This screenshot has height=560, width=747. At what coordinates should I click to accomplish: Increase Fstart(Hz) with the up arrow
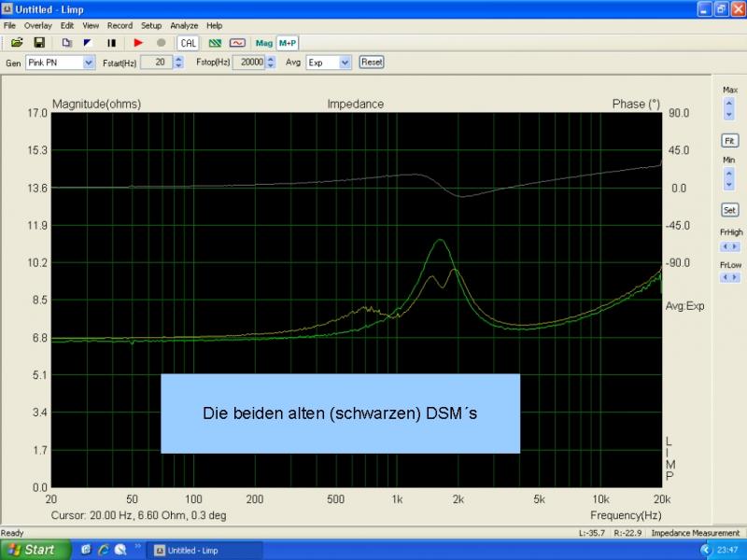tap(180, 59)
